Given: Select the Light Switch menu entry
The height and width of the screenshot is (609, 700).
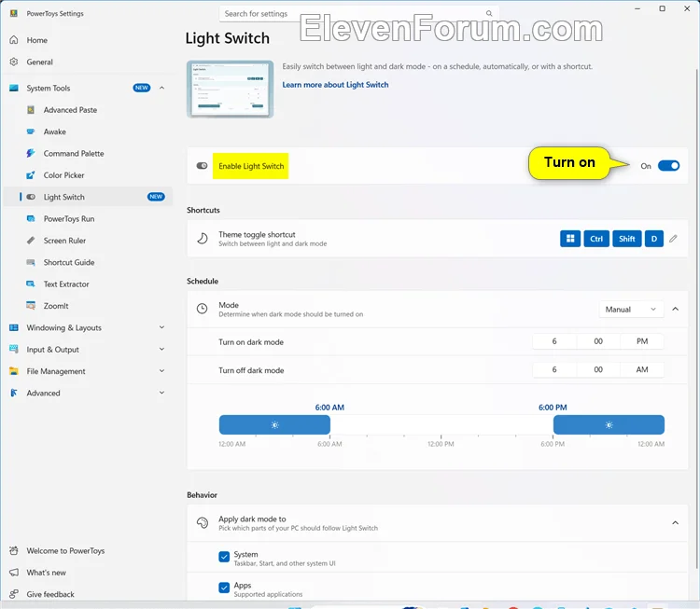Looking at the screenshot, I should 88,197.
